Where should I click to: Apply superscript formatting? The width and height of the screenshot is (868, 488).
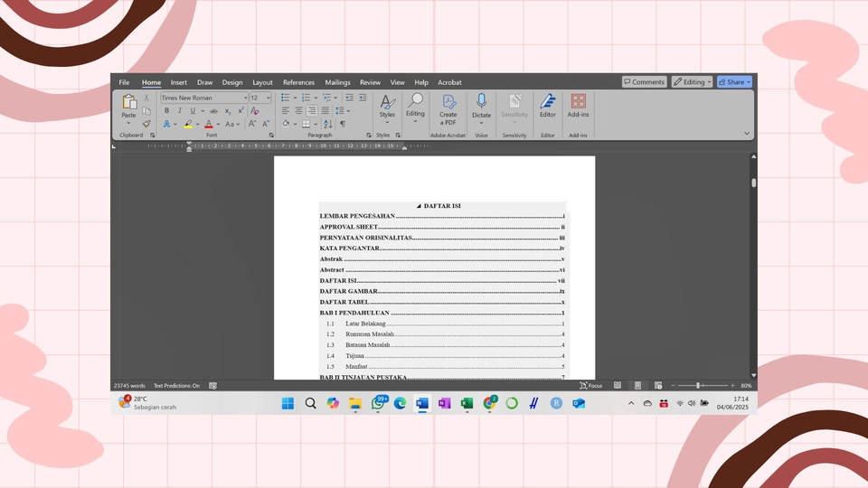241,110
